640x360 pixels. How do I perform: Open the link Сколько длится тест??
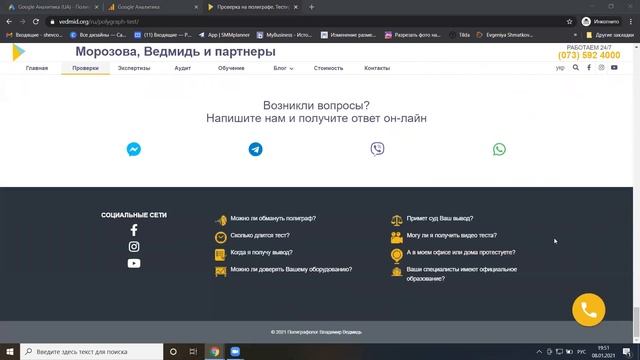pyautogui.click(x=260, y=236)
